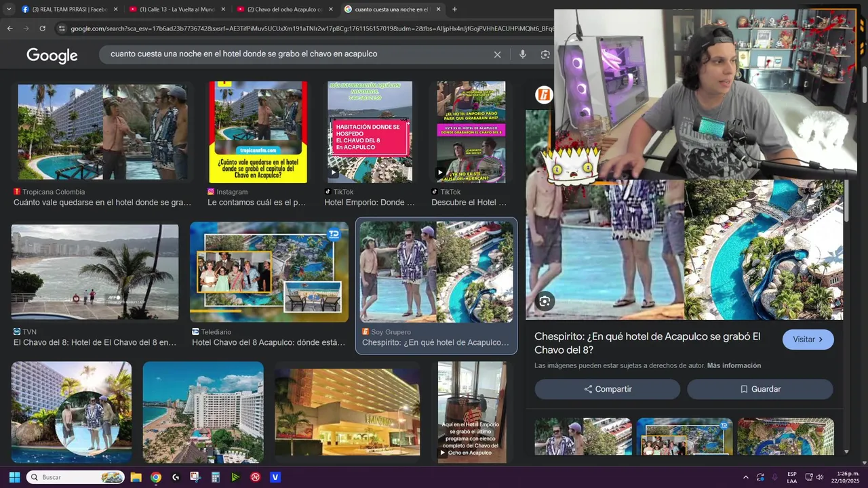This screenshot has height=488, width=868.
Task: Close the Chavo del ocho Acapulco tab
Action: (x=330, y=9)
